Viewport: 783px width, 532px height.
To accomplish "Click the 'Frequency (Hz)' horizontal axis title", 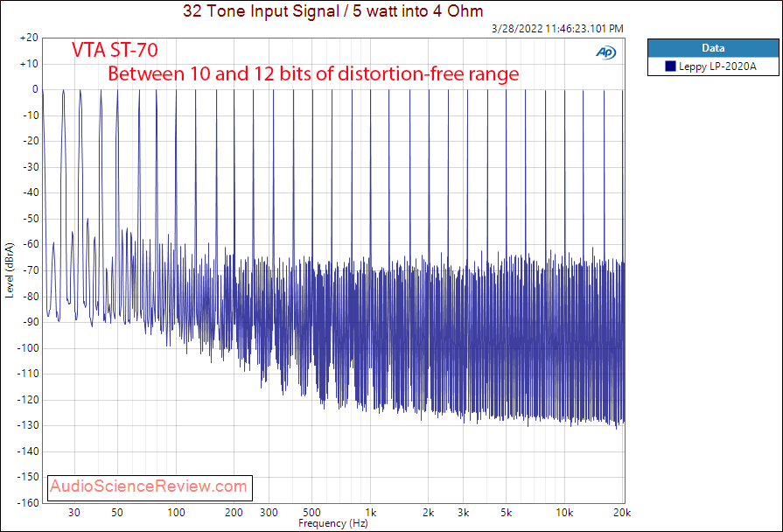I will (333, 523).
